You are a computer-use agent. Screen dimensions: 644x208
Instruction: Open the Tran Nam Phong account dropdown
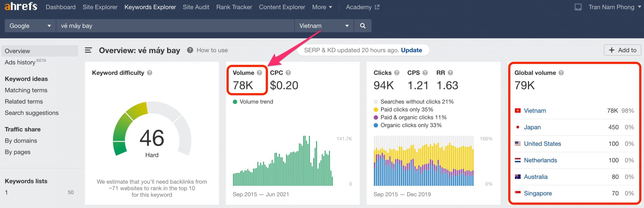pos(615,7)
